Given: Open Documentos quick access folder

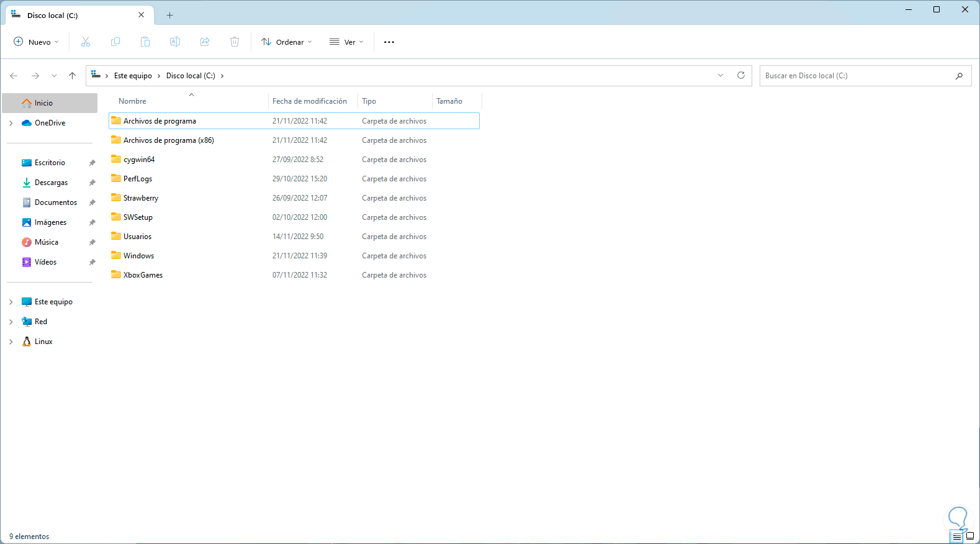Looking at the screenshot, I should coord(56,202).
